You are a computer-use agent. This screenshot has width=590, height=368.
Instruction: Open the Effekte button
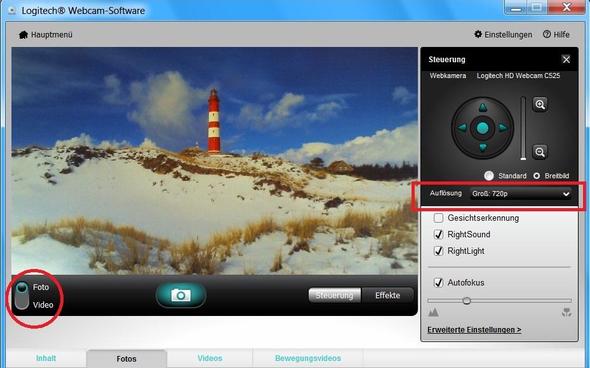[x=388, y=295]
